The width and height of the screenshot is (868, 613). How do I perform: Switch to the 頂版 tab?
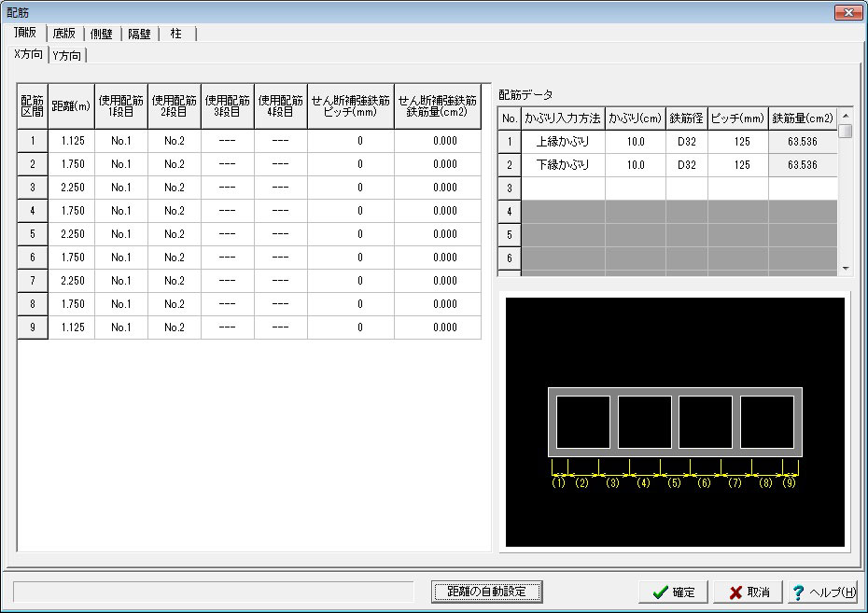(25, 32)
